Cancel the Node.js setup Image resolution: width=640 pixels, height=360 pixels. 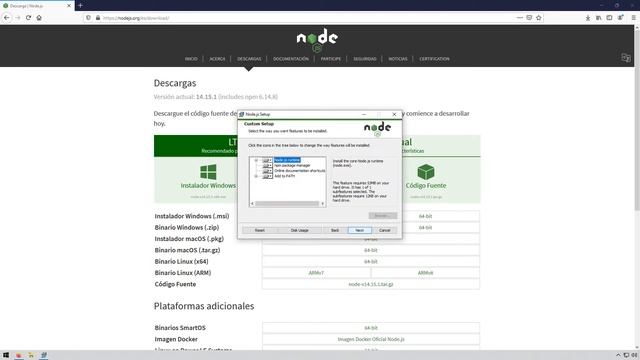384,231
